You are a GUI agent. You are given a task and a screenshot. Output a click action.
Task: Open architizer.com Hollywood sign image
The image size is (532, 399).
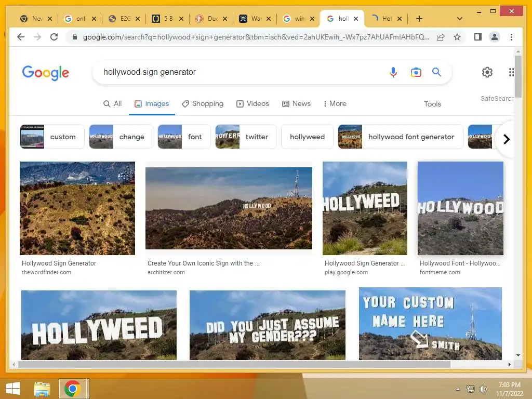coord(229,208)
